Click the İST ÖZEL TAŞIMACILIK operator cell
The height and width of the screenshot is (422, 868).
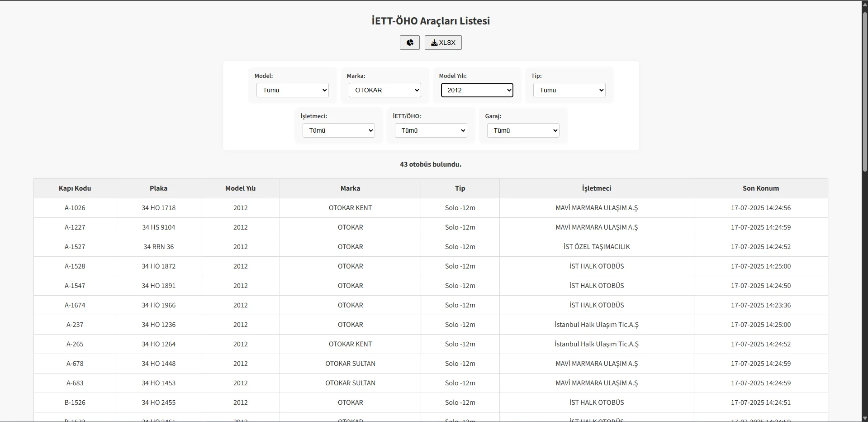pyautogui.click(x=596, y=247)
